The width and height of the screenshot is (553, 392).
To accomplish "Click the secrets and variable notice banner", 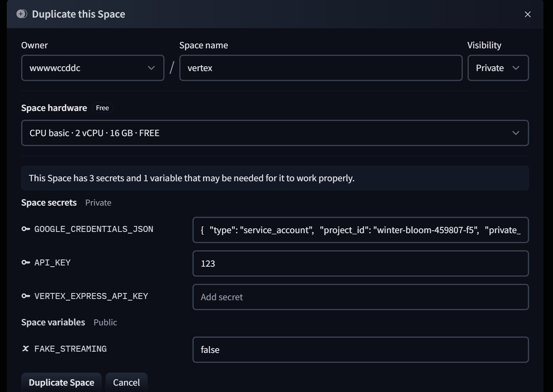I will 275,178.
